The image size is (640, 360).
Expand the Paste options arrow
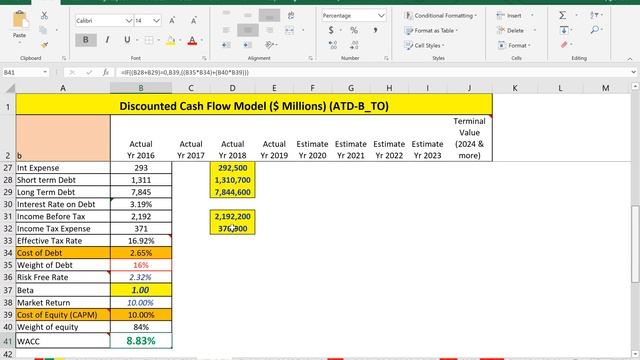click(x=19, y=42)
